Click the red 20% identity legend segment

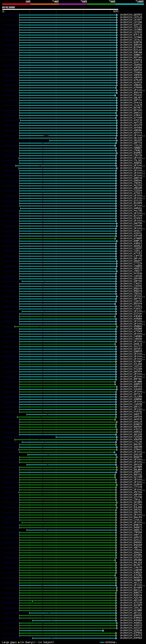[16, 4]
